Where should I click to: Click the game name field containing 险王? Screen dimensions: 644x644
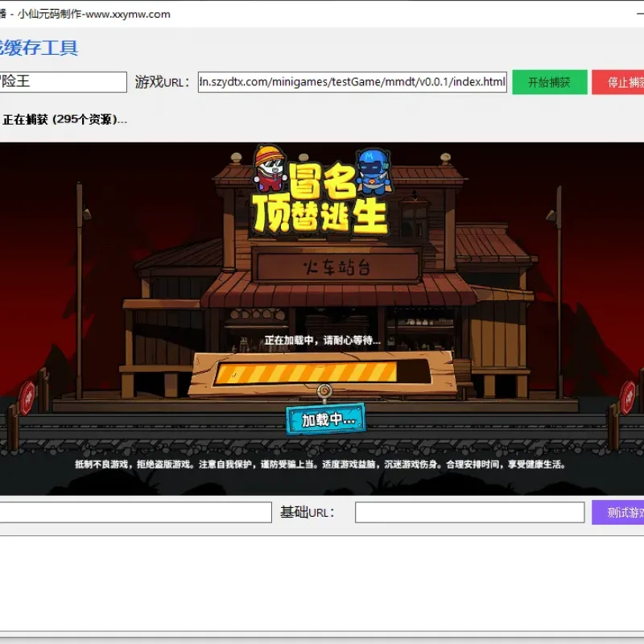pyautogui.click(x=63, y=82)
